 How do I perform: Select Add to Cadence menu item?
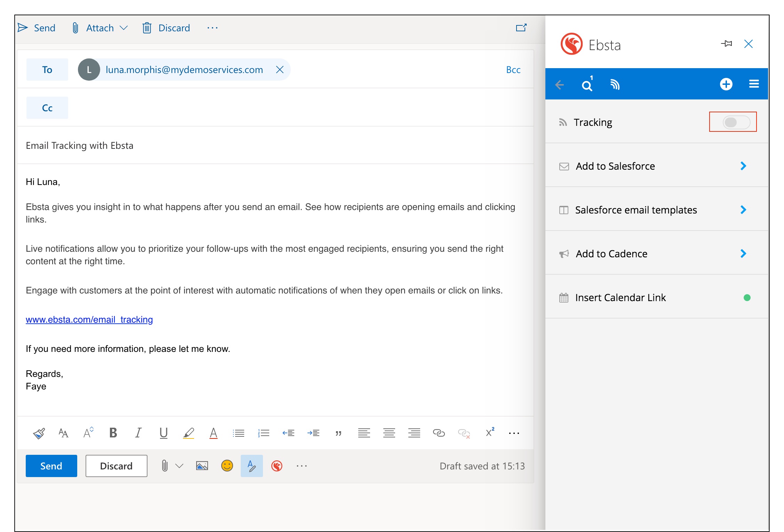(611, 254)
